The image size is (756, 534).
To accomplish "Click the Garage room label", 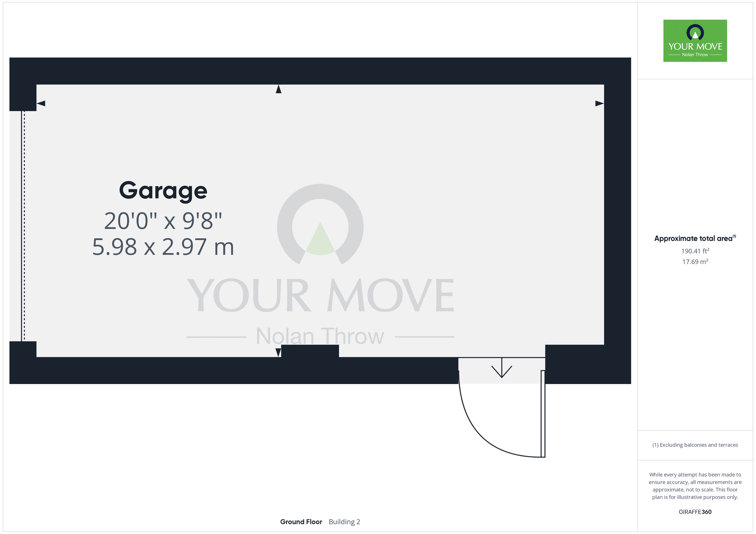I will click(163, 190).
